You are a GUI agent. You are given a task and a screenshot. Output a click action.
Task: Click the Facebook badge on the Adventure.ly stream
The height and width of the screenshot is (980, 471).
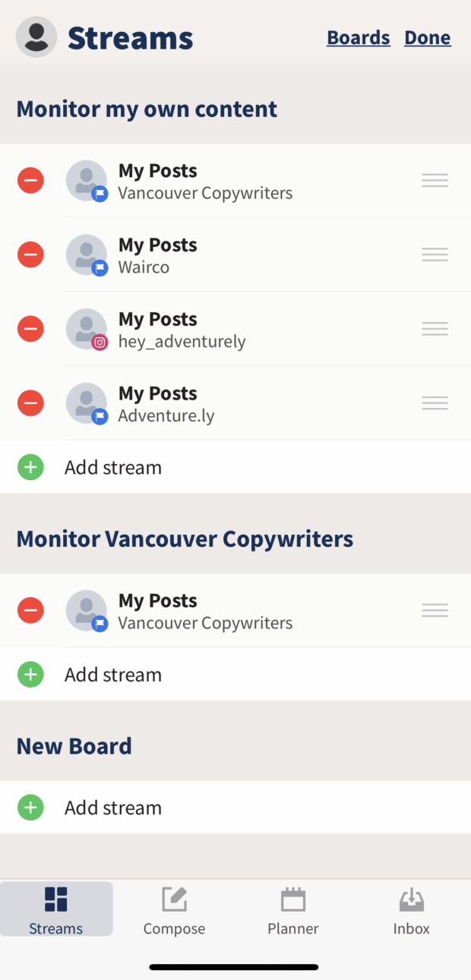(100, 417)
